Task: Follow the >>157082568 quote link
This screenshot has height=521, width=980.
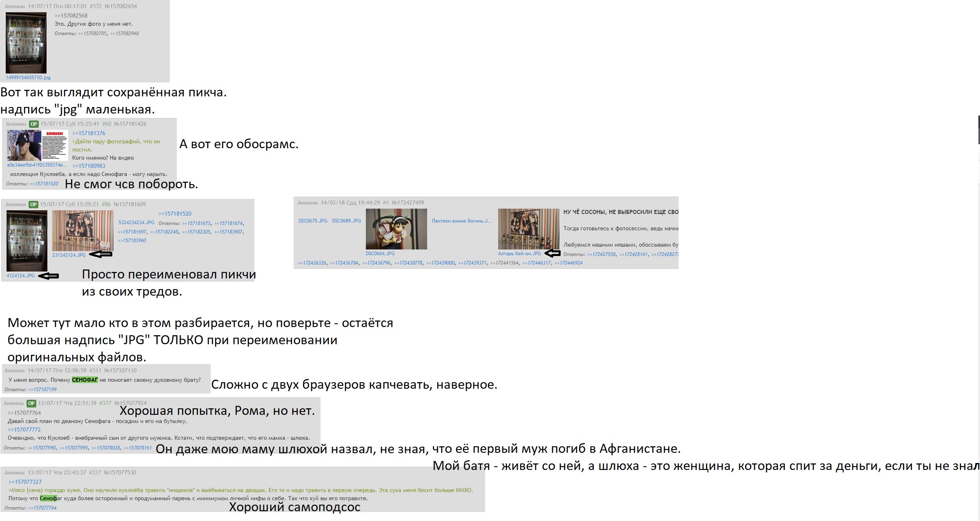Action: point(71,16)
